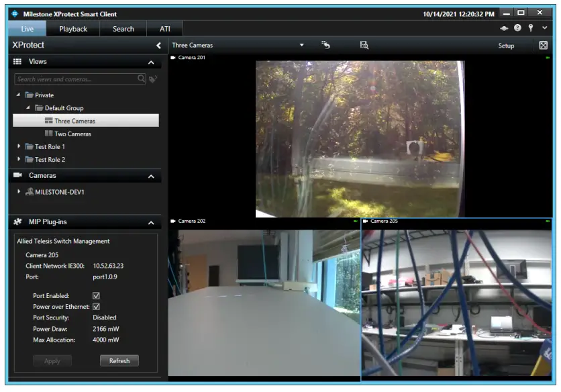Click Allied Telesis Switch Management heading

[x=63, y=241]
